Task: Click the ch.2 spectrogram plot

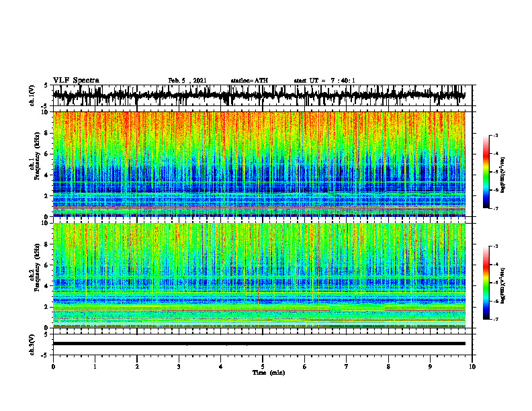Action: [259, 275]
